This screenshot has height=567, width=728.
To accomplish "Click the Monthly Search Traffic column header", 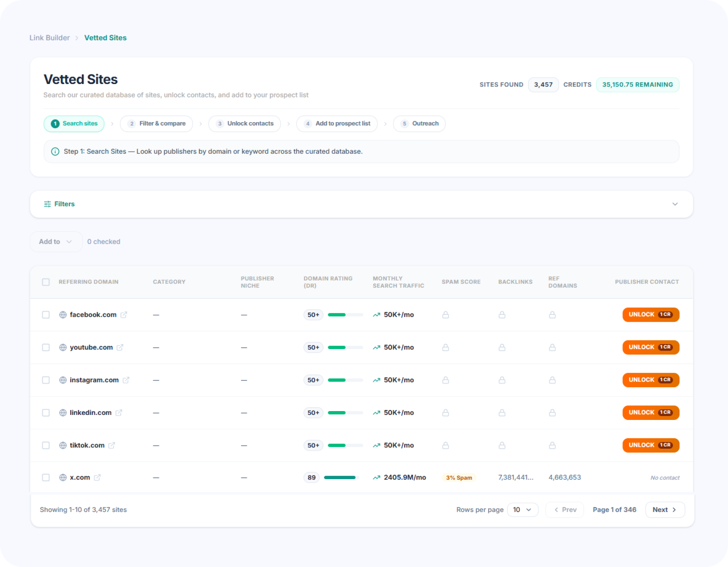I will tap(398, 282).
